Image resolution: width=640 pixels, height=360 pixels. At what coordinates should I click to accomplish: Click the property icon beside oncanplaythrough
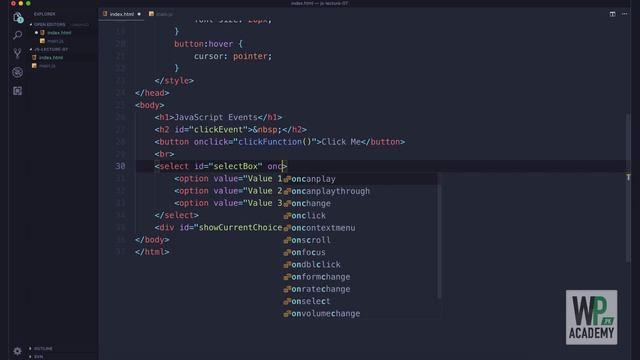coord(287,191)
